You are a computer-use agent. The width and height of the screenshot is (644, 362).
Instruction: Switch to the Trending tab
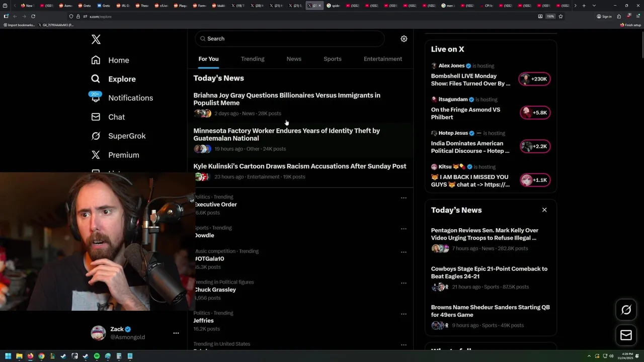[x=253, y=59]
